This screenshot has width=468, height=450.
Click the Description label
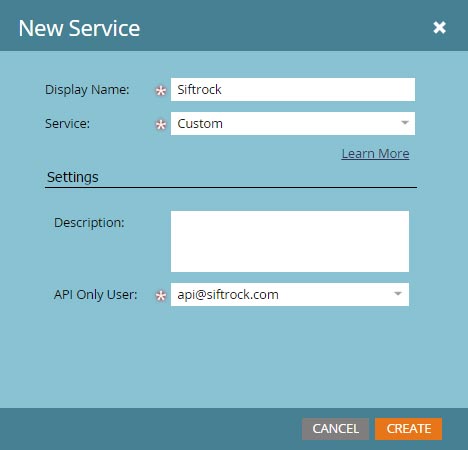(89, 223)
